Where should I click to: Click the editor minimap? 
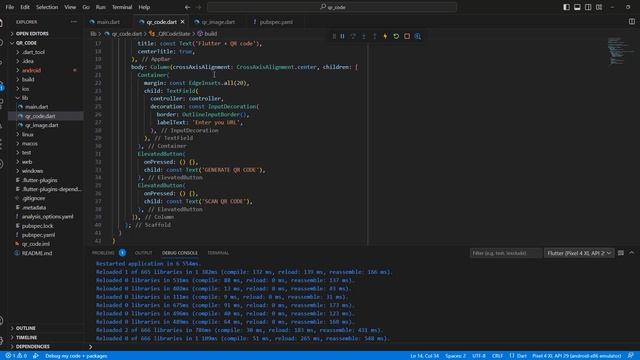coord(620,51)
